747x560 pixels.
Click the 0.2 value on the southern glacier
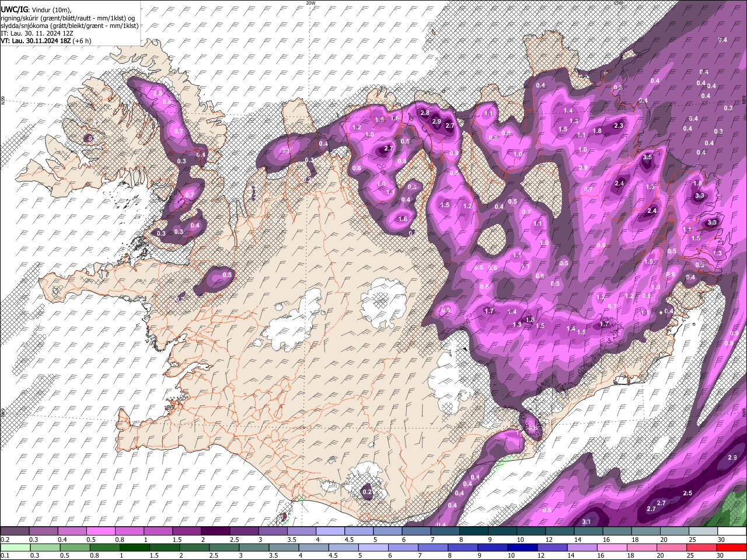coord(367,492)
